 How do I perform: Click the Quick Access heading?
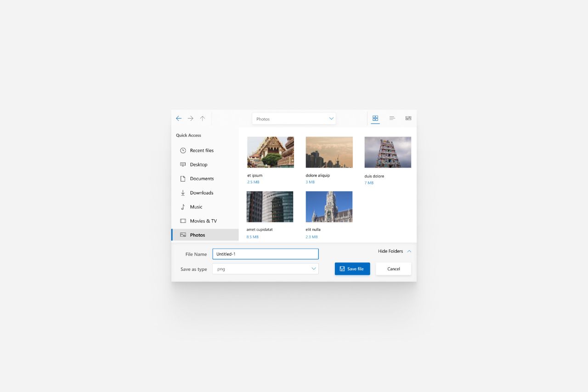coord(188,136)
